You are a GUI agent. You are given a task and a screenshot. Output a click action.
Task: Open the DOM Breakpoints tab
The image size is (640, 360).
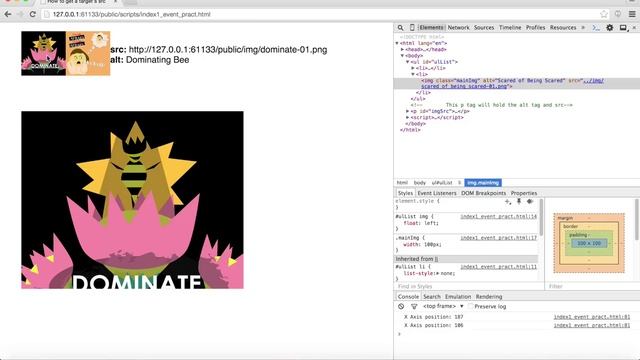pyautogui.click(x=483, y=193)
